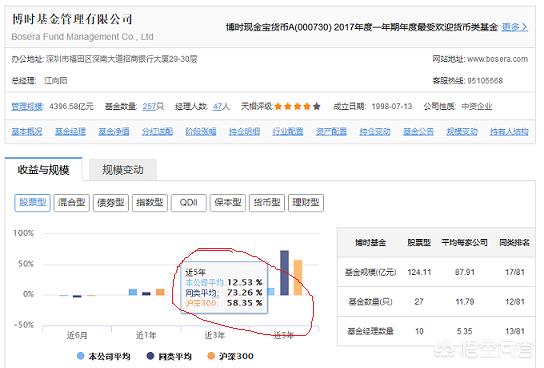Click the 同类排名 column header
The height and width of the screenshot is (368, 544).
point(515,242)
